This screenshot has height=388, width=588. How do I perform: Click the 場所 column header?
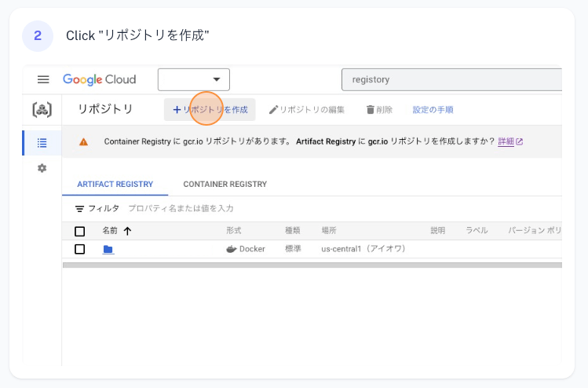click(329, 230)
